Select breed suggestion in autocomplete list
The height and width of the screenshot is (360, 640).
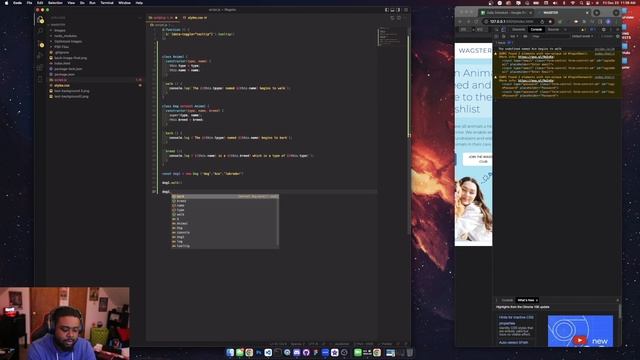point(225,201)
